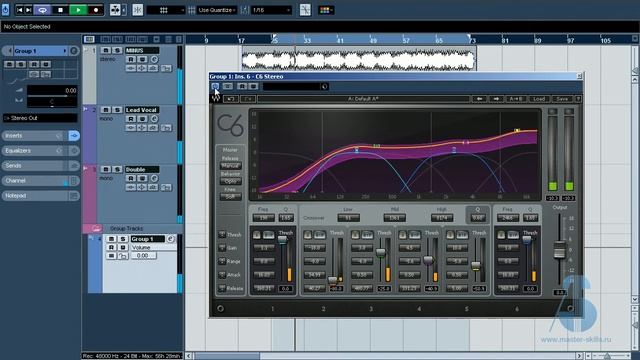Click the Attack master link toggle
Screen dimensions: 640x360
222,275
